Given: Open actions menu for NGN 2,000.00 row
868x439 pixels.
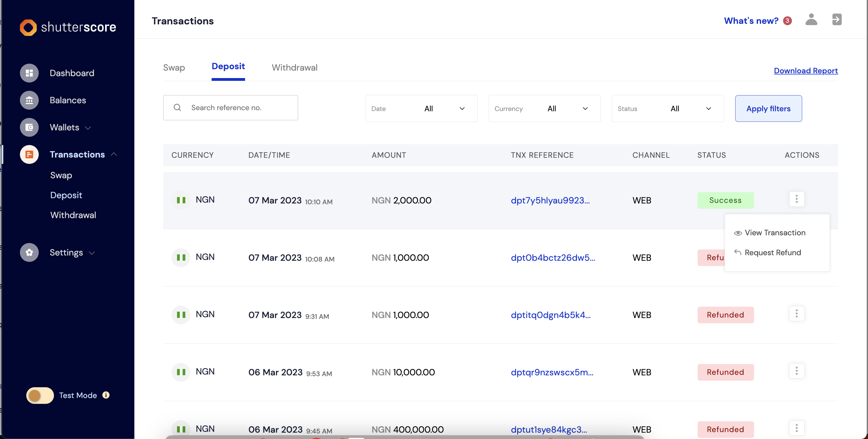Looking at the screenshot, I should click(x=797, y=199).
